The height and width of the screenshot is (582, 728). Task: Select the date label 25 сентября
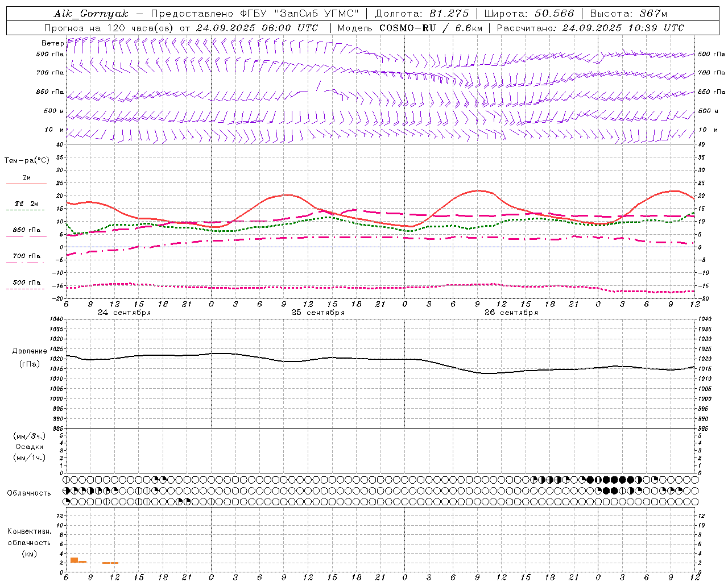click(x=318, y=313)
